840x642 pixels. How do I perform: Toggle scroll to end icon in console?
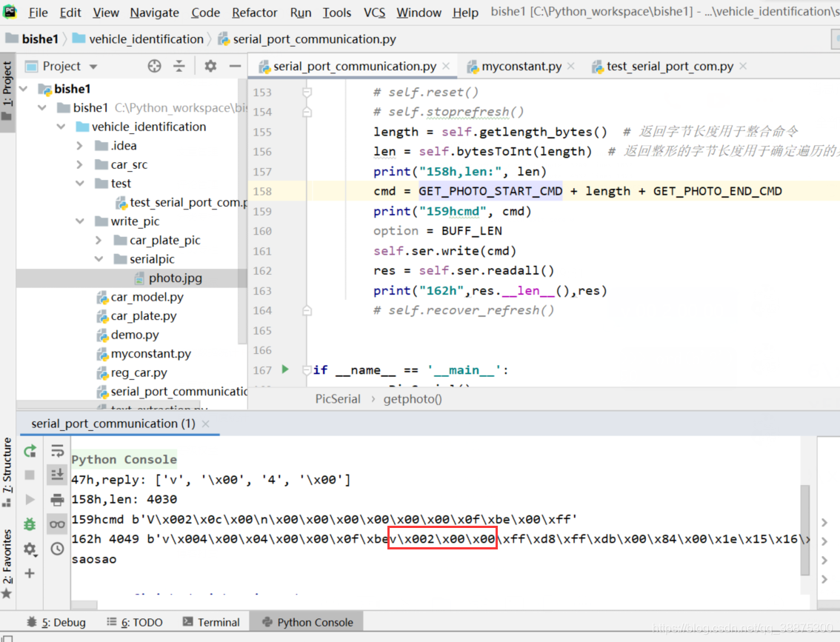(57, 475)
